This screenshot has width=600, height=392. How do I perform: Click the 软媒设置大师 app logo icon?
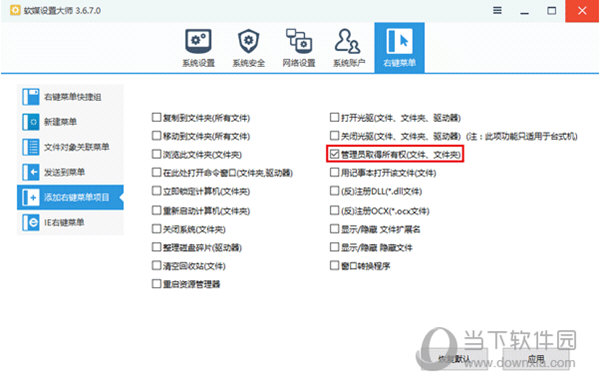point(15,10)
